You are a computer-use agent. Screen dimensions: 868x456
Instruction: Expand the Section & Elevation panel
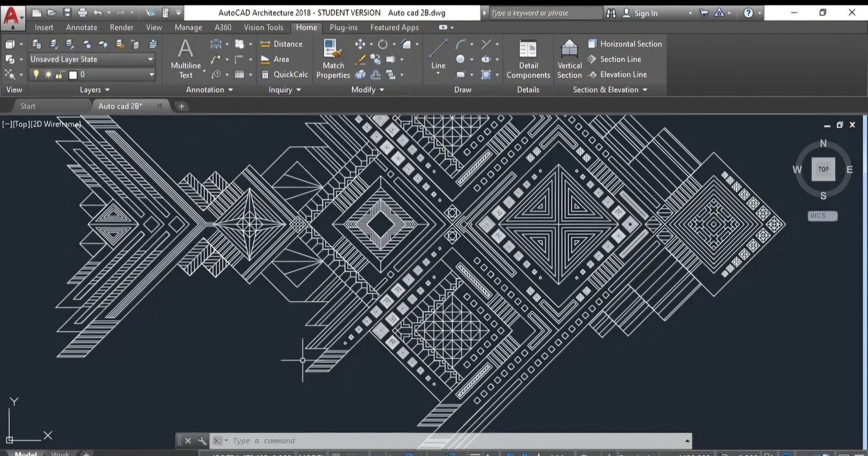click(x=610, y=90)
